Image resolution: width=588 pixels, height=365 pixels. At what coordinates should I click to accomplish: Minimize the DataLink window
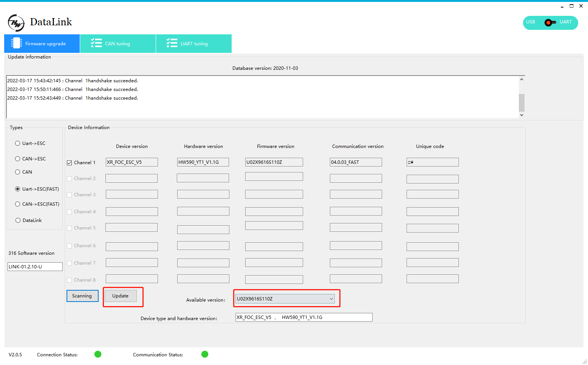click(562, 6)
